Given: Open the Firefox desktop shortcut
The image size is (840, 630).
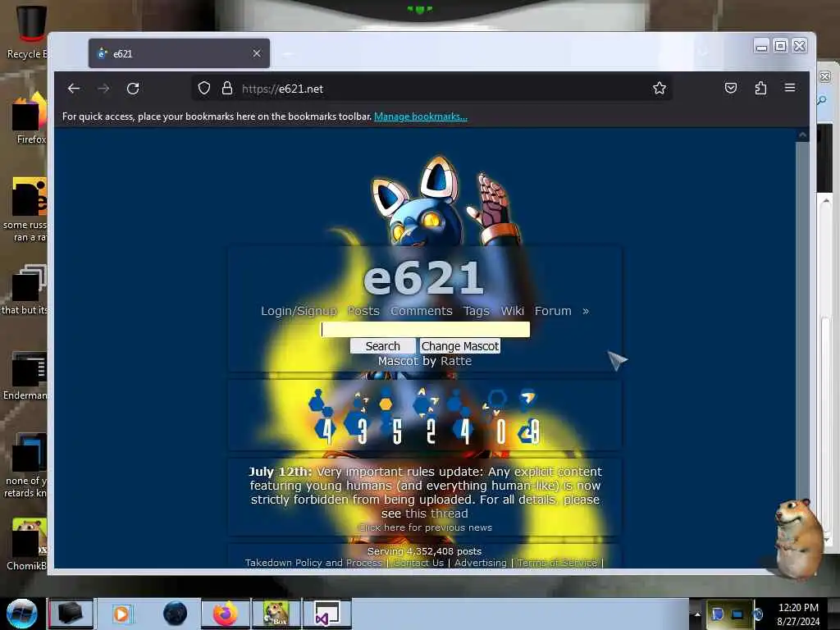Looking at the screenshot, I should point(30,119).
